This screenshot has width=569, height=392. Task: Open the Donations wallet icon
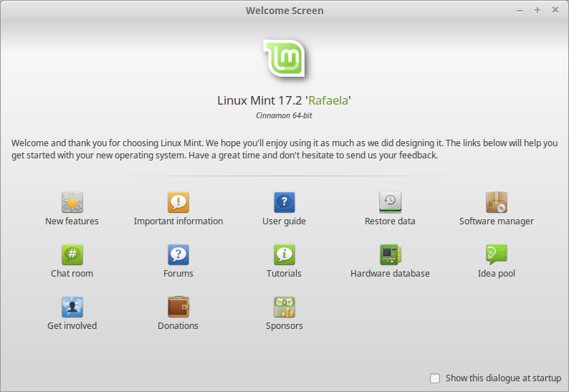click(178, 307)
